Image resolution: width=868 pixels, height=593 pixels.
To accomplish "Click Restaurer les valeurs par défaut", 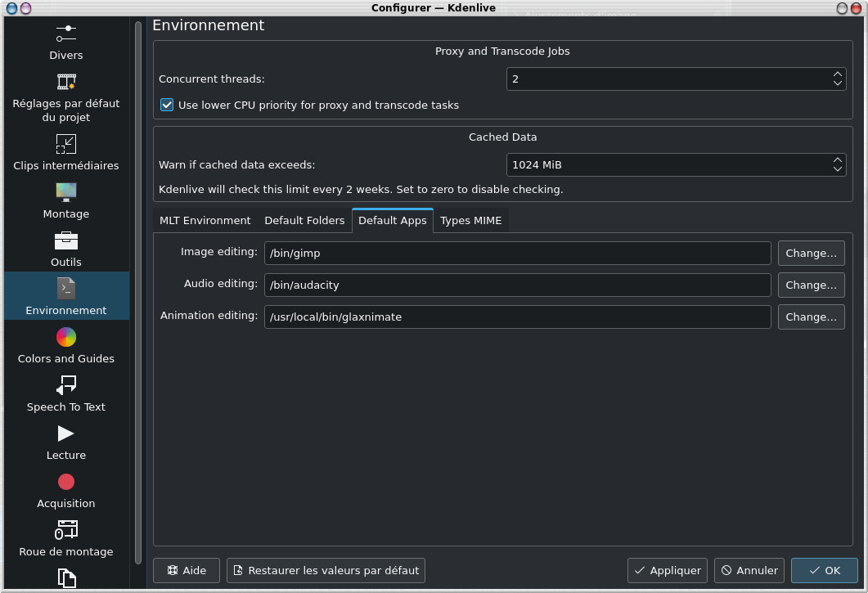I will [326, 570].
